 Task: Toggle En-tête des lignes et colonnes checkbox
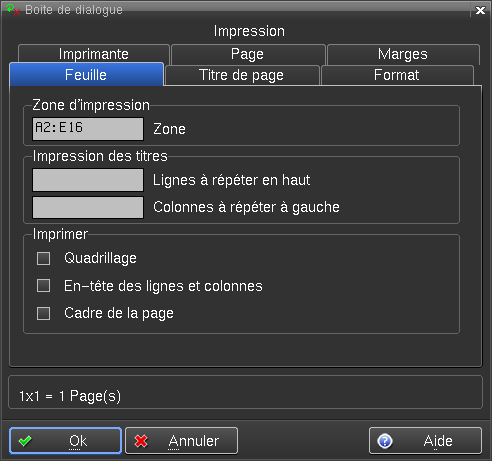pyautogui.click(x=43, y=286)
